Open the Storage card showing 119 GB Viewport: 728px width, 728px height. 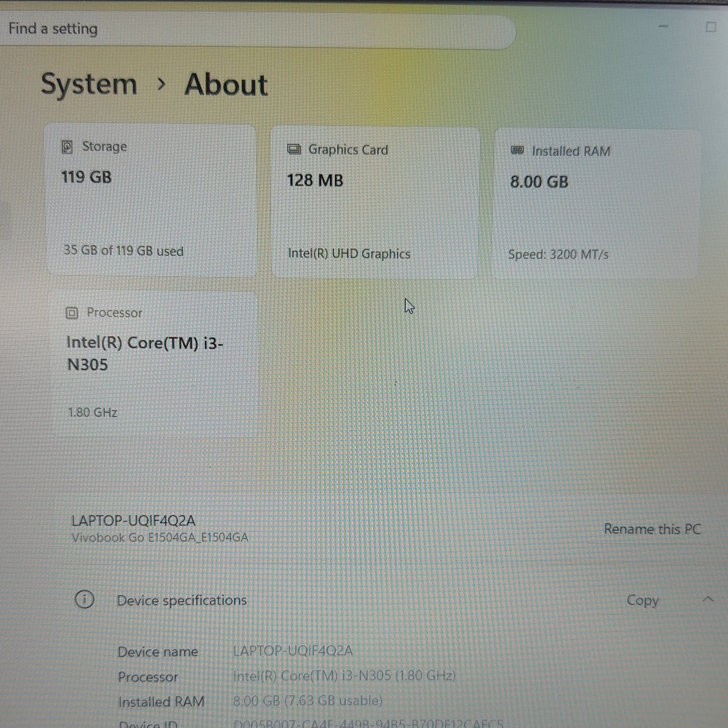(150, 200)
